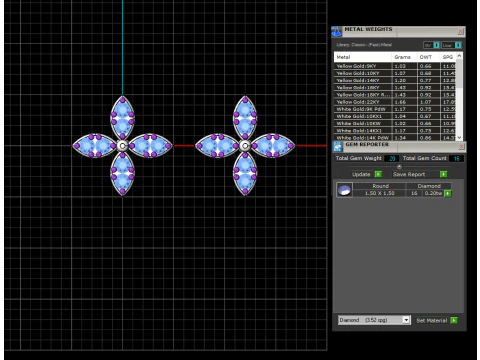
Task: Click the green Update arrow button
Action: click(378, 174)
